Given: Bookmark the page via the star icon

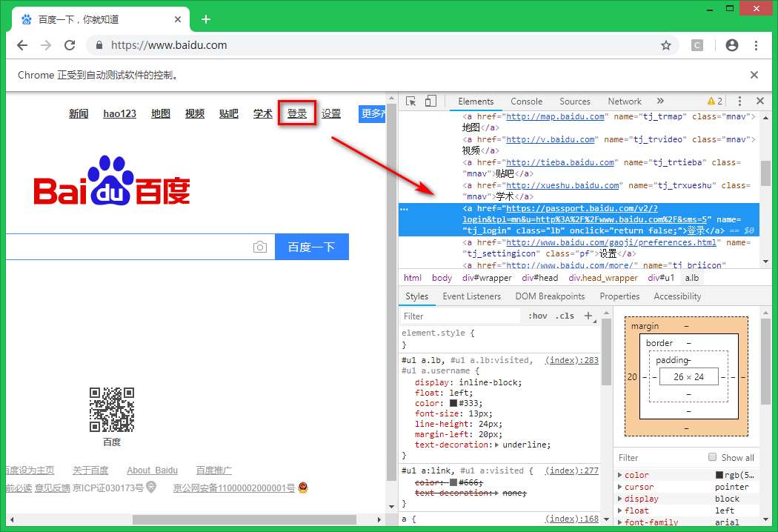Looking at the screenshot, I should 666,45.
